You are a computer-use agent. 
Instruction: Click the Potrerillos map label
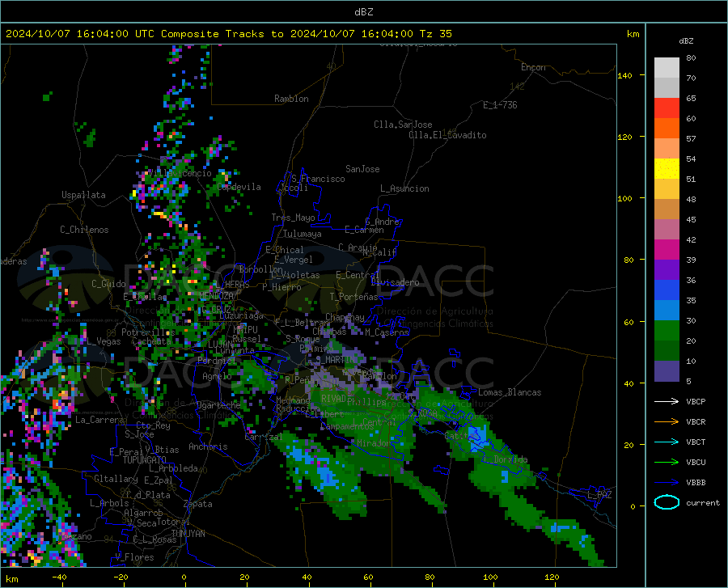pyautogui.click(x=148, y=332)
